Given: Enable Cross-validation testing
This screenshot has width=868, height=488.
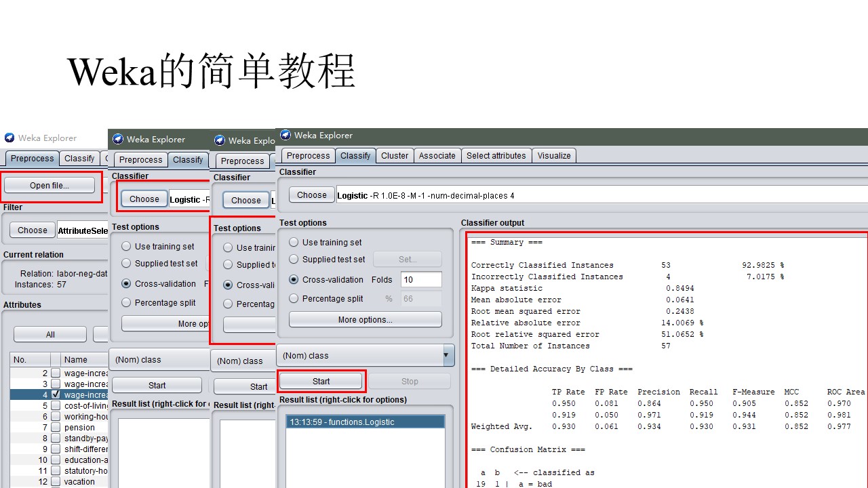Looking at the screenshot, I should (294, 279).
